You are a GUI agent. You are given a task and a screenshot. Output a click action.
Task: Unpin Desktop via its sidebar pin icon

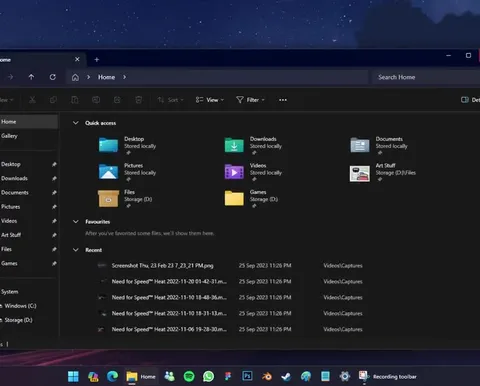[54, 164]
